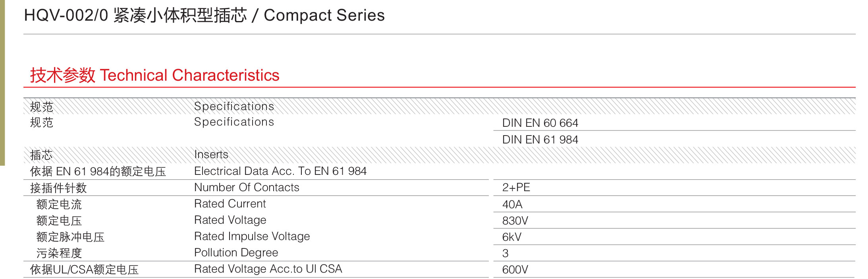Select the Number Of Contacts label
This screenshot has width=868, height=279.
coord(247,188)
